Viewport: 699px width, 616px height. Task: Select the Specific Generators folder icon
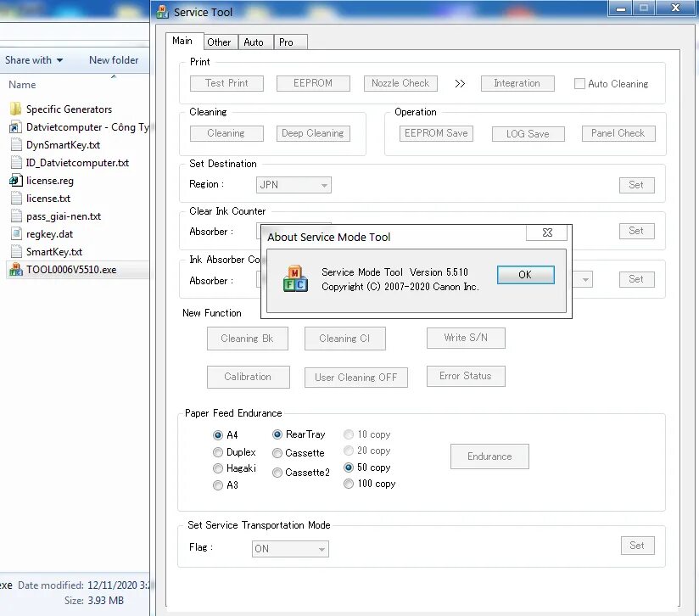click(15, 109)
